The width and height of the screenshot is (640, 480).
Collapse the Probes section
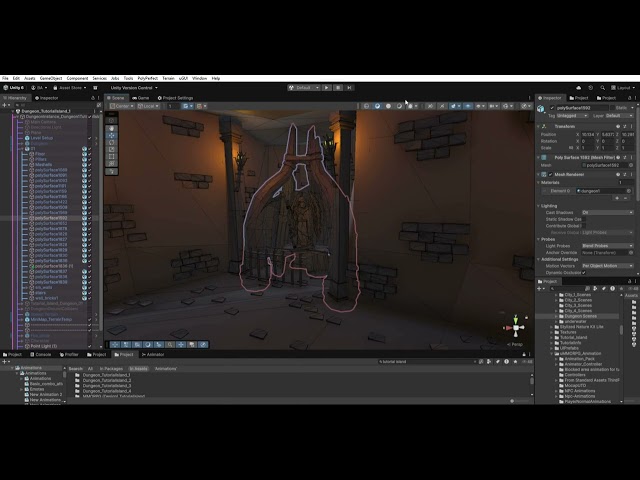[x=539, y=239]
